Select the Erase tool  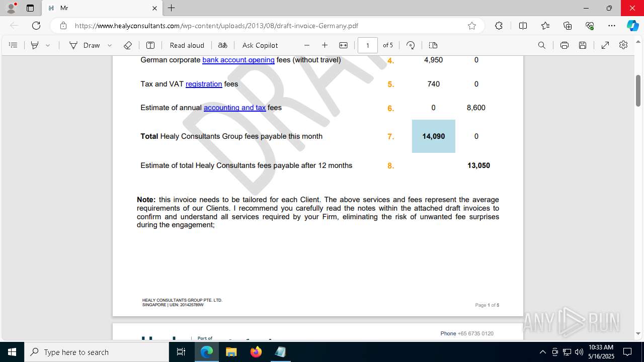point(128,45)
